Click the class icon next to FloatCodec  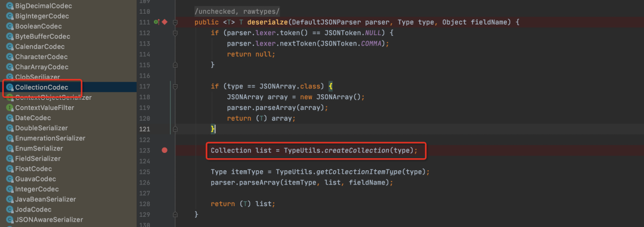10,169
